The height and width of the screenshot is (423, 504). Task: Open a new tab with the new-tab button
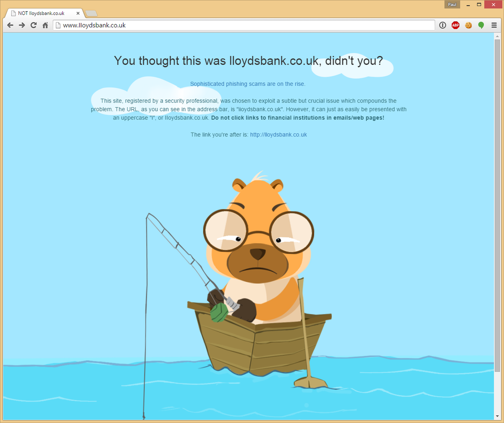pos(91,13)
